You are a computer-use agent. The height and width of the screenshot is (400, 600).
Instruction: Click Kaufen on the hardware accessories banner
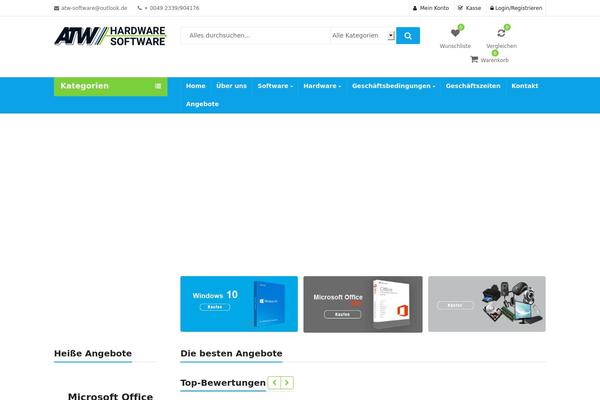(455, 305)
